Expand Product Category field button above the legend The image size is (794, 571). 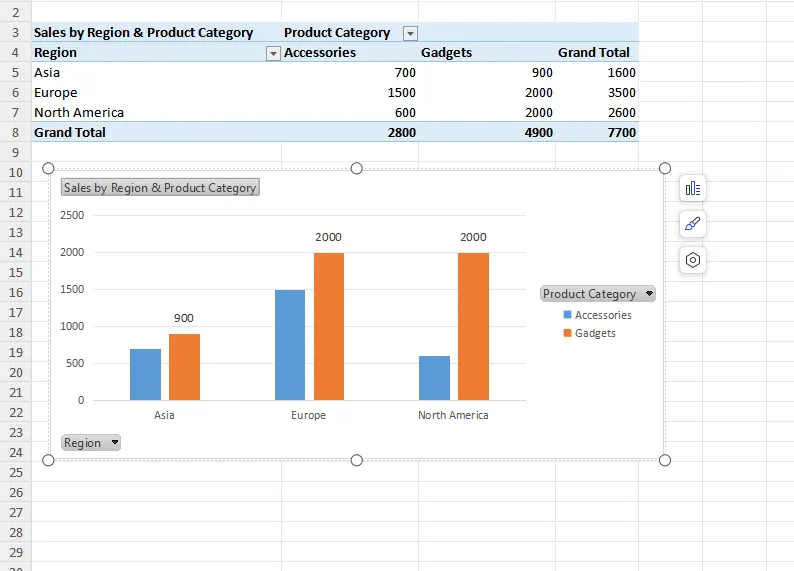coord(598,294)
